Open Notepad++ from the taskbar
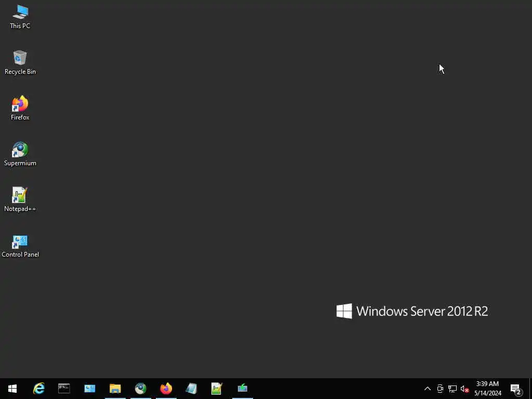The width and height of the screenshot is (532, 399). click(x=217, y=389)
